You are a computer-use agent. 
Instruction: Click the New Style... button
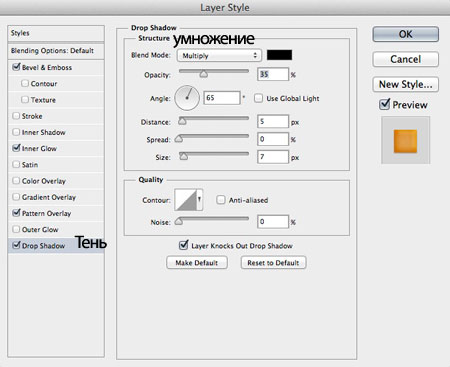405,84
